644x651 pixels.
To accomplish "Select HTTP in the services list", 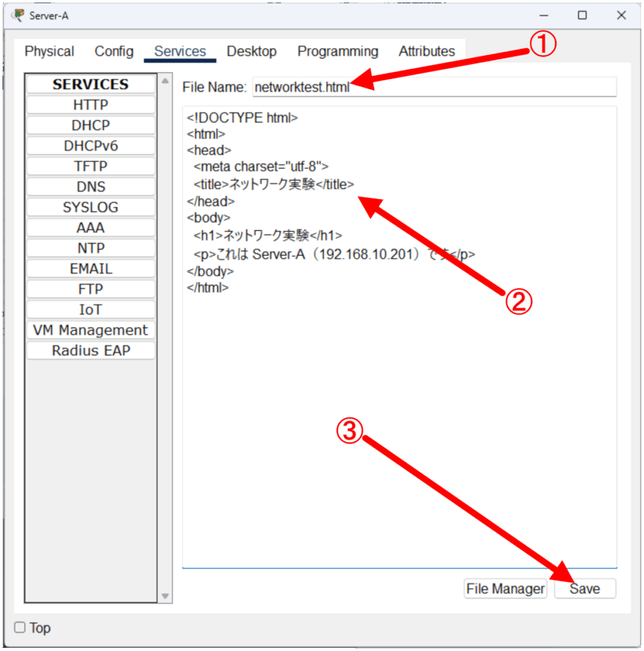I will [90, 105].
